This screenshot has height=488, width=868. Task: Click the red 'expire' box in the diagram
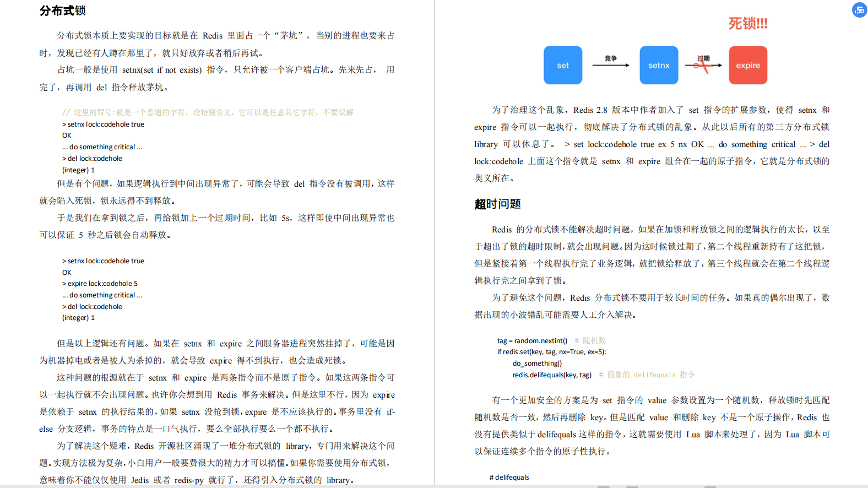748,65
